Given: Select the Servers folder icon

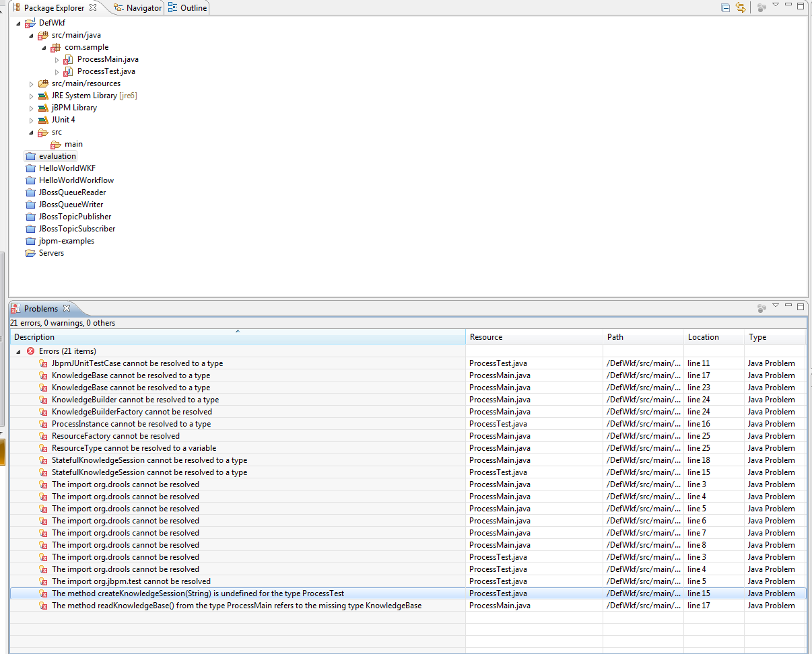Looking at the screenshot, I should [x=30, y=253].
